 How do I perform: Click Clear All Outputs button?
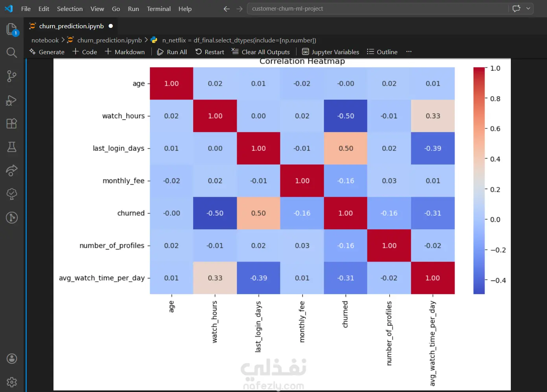261,52
